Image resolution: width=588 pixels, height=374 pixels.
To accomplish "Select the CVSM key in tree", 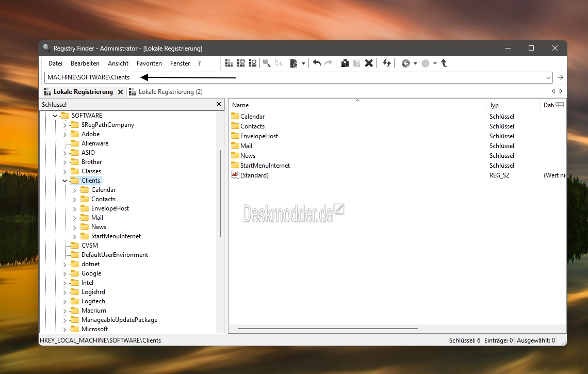I will pos(90,246).
